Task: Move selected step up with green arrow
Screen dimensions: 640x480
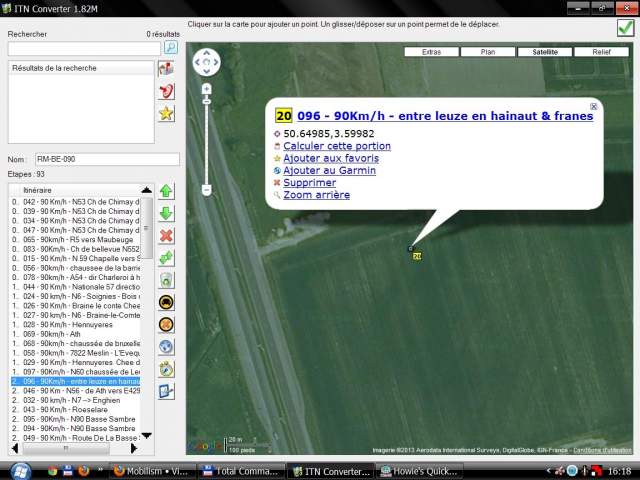Action: click(x=166, y=191)
